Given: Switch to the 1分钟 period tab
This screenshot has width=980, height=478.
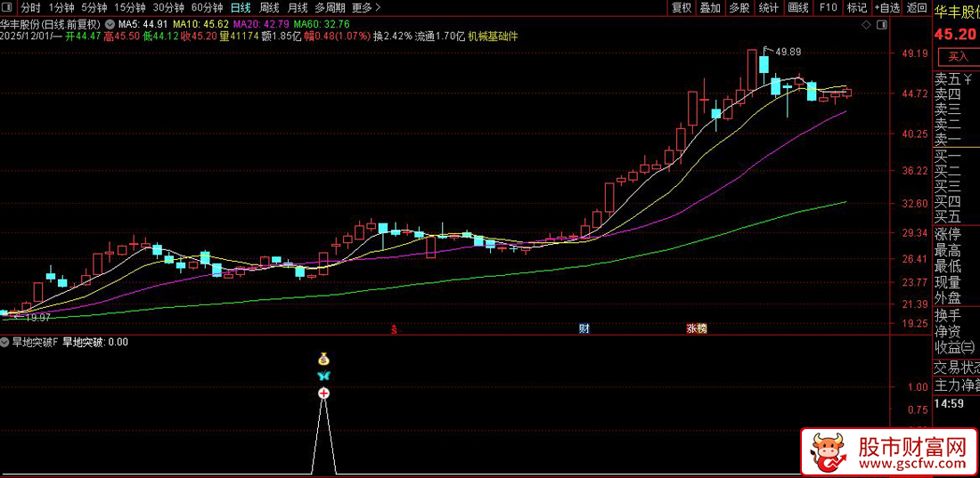Looking at the screenshot, I should click(61, 8).
